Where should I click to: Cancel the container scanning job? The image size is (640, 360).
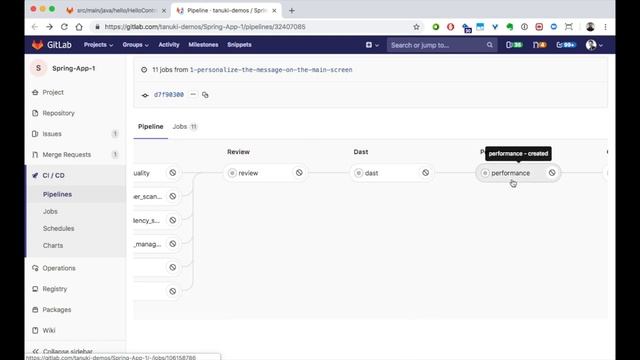tap(173, 196)
